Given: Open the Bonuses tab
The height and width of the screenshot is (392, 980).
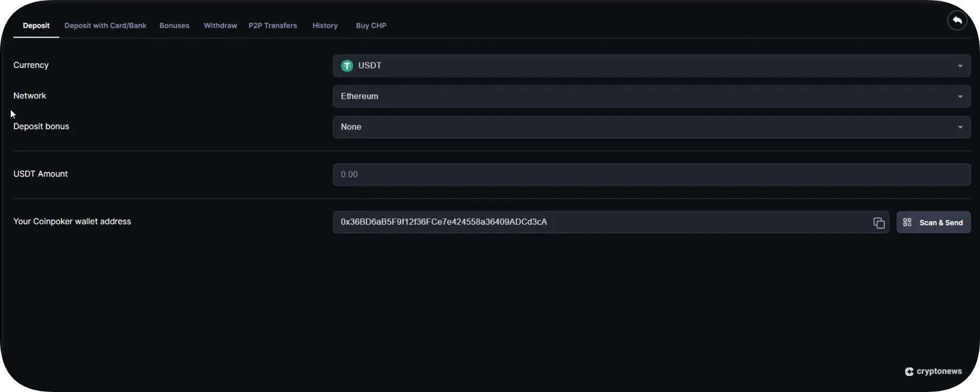Looking at the screenshot, I should pyautogui.click(x=174, y=26).
